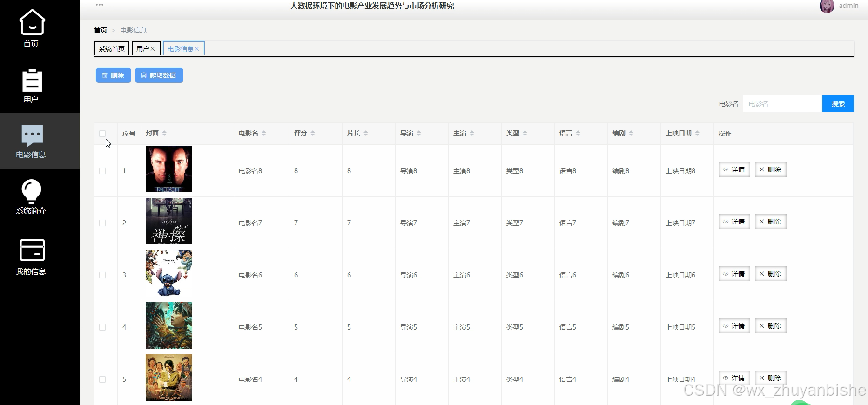
Task: View 详情 for 电影名4
Action: click(734, 378)
